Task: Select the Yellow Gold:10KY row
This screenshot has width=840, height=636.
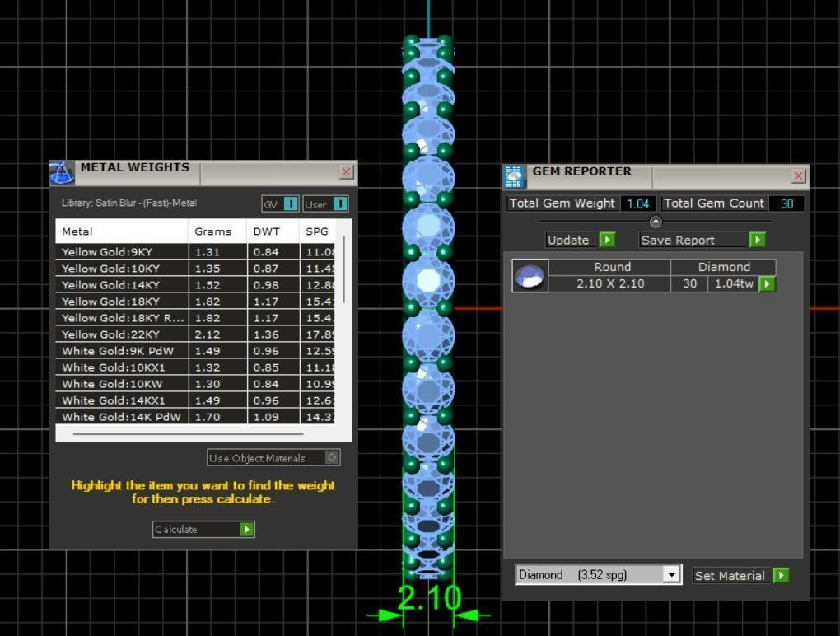Action: (195, 269)
